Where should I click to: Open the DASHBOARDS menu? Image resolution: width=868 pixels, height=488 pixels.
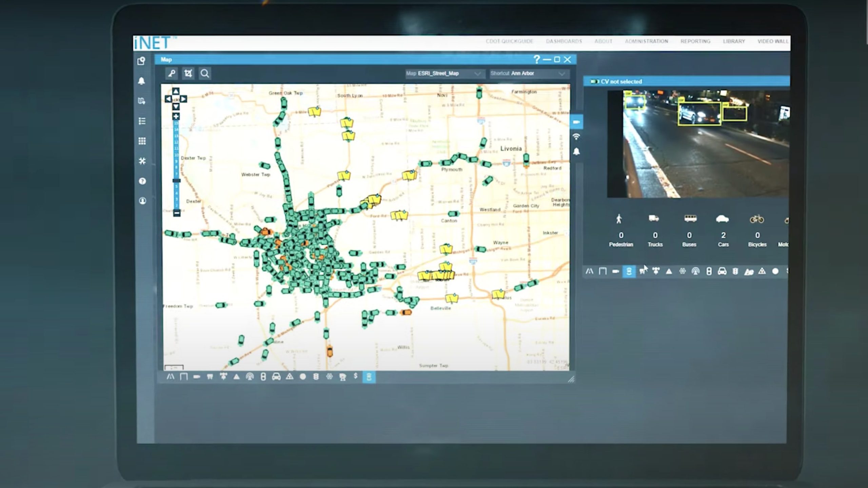pyautogui.click(x=564, y=41)
